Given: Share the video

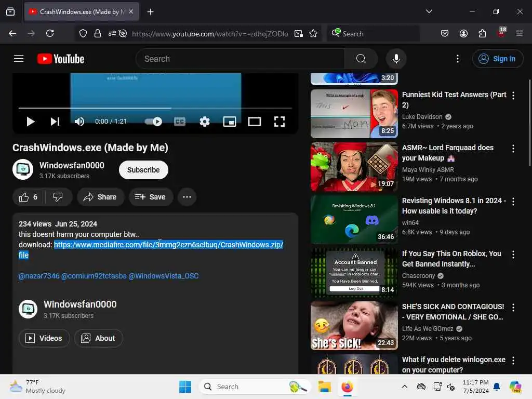Looking at the screenshot, I should [100, 197].
